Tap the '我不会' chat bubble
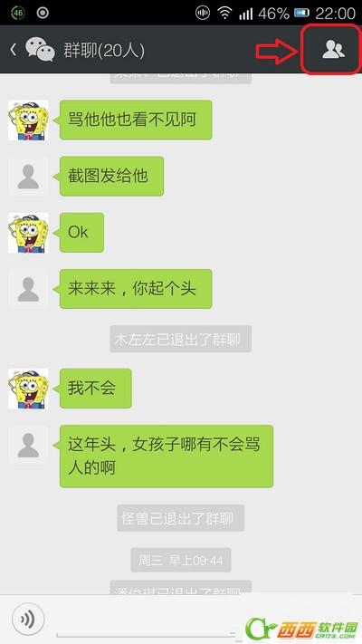The width and height of the screenshot is (362, 644). (x=95, y=389)
